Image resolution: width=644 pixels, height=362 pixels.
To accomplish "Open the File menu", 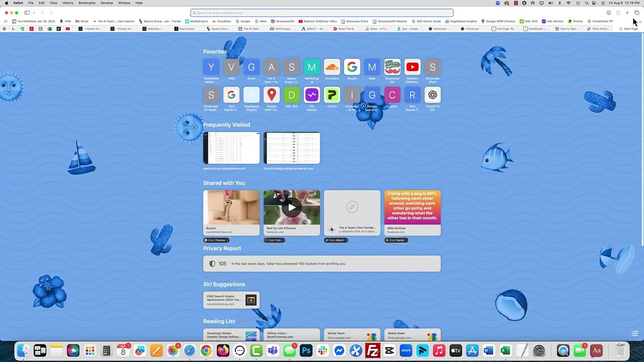I will point(31,3).
